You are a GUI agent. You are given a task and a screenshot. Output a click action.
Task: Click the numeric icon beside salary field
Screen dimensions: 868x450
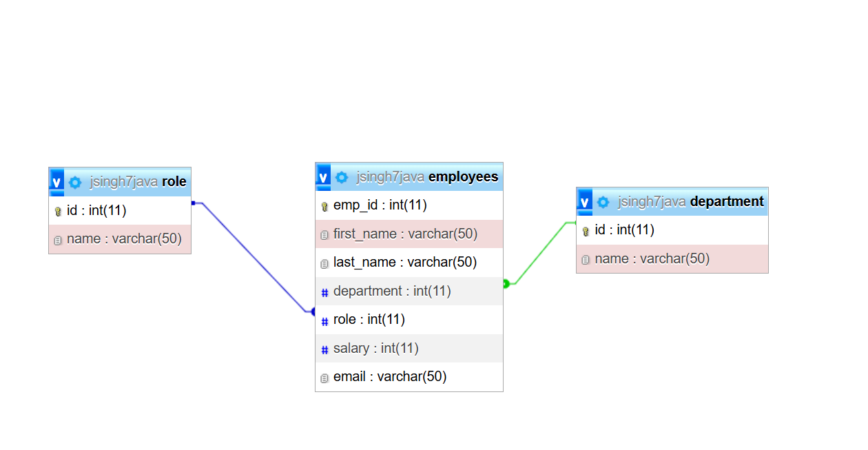(x=324, y=349)
